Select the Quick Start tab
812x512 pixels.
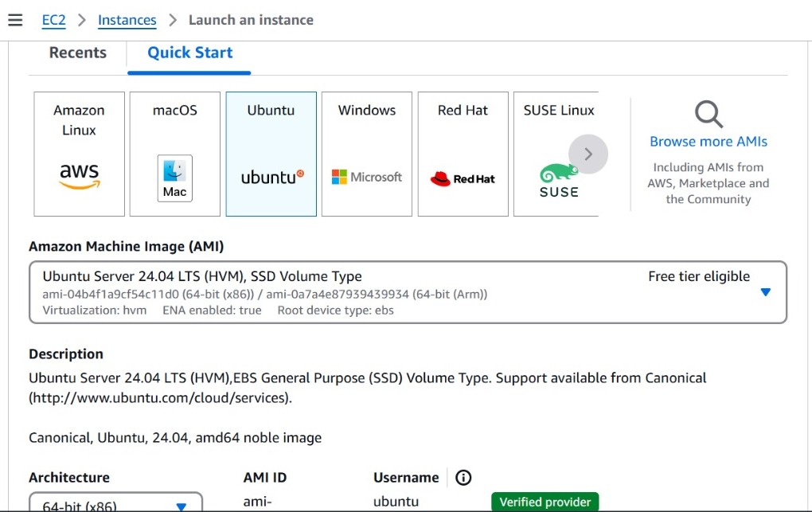[x=190, y=53]
